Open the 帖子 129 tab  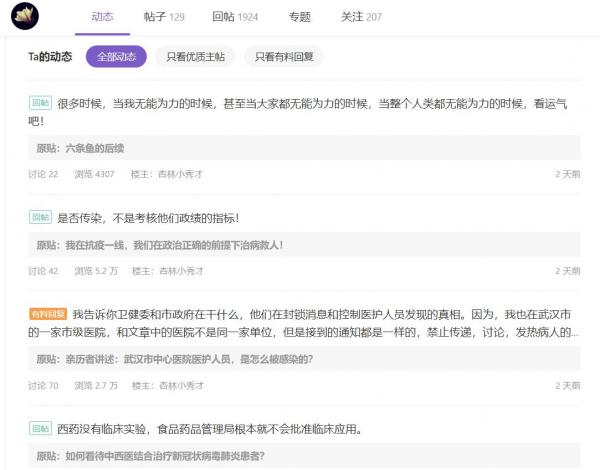[x=164, y=17]
